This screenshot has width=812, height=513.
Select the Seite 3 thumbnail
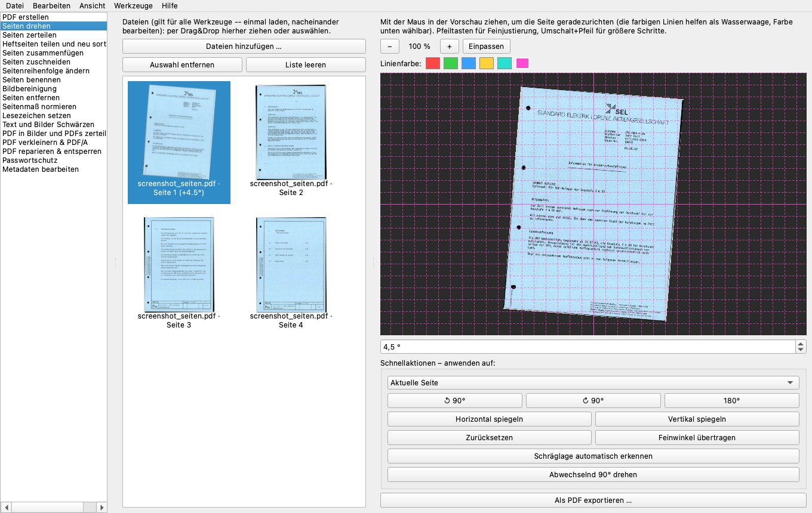[x=179, y=273]
